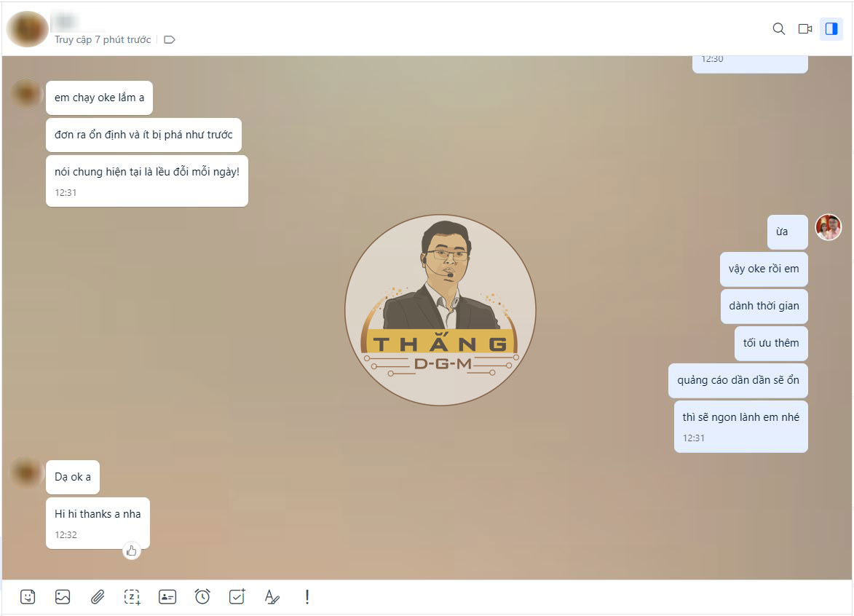The height and width of the screenshot is (616, 854).
Task: Select the 'đơn ra ổn định và ít bị phá như trước' message
Action: click(x=143, y=135)
